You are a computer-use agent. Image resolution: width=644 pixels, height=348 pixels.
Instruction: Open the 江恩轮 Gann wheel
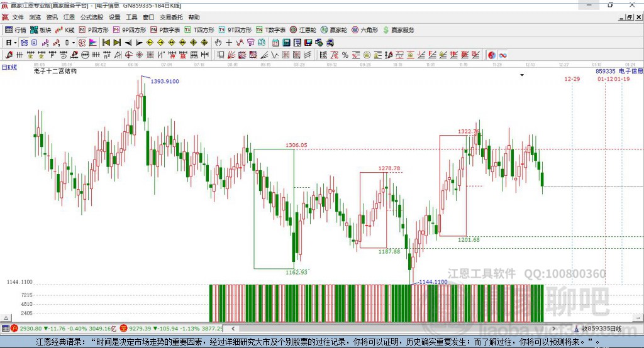click(303, 30)
